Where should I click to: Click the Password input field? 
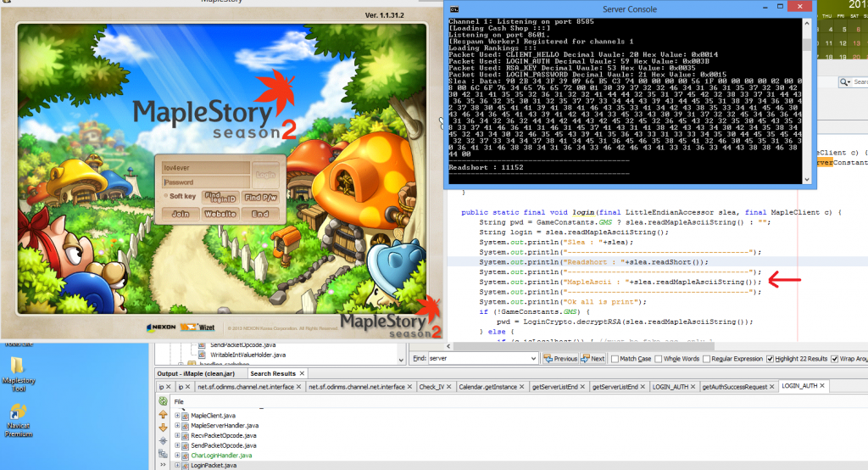(204, 182)
